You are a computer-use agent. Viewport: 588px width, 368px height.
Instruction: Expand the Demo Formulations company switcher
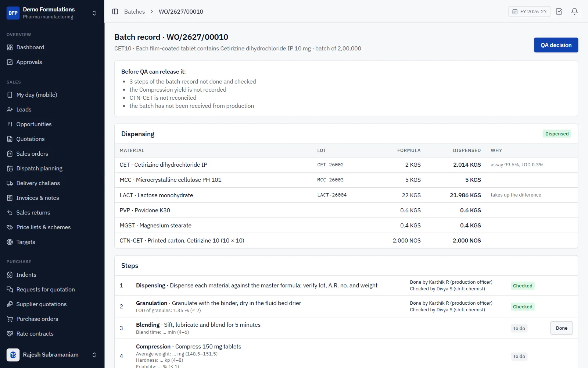(x=94, y=13)
